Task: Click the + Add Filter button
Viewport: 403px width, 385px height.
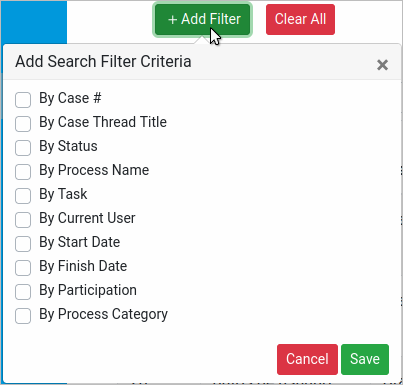Action: [202, 19]
